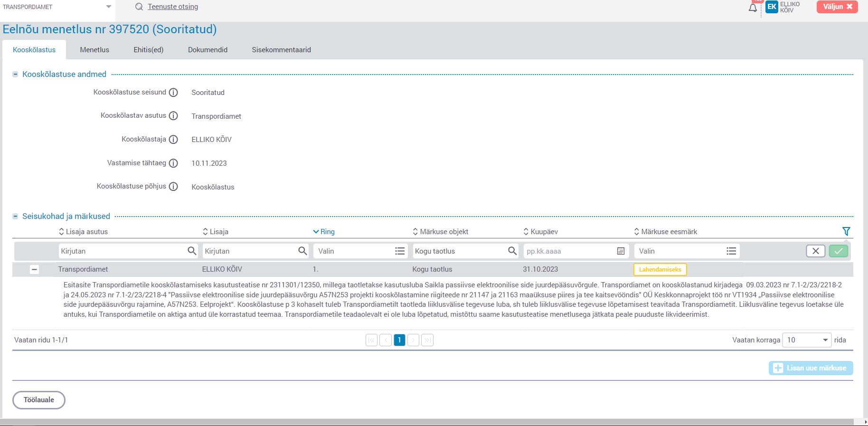Click the date 31.10.2023 cell

(540, 269)
